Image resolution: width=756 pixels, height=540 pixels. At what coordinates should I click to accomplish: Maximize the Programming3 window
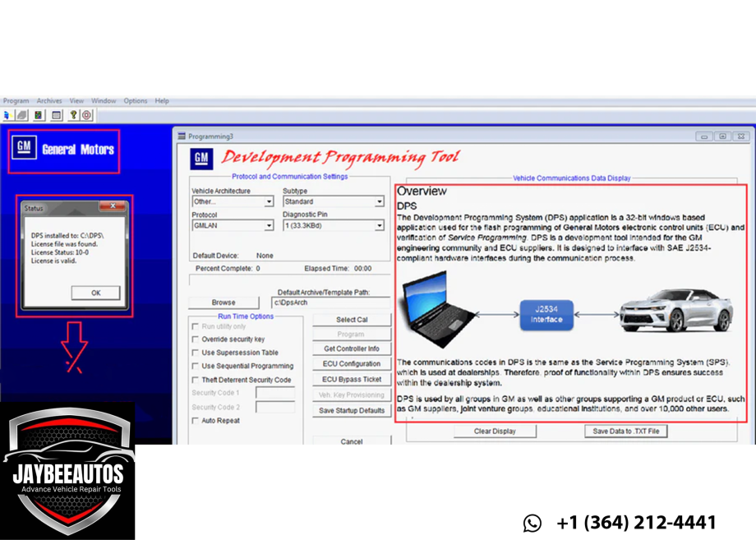(722, 137)
